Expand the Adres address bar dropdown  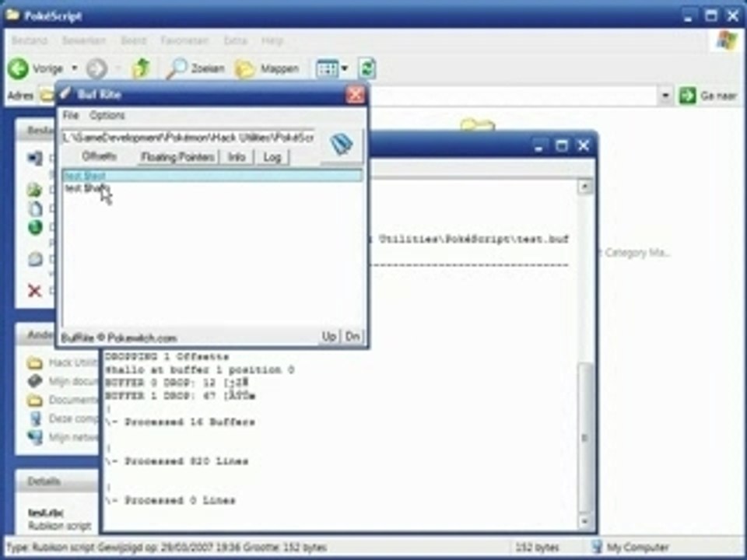click(x=665, y=96)
